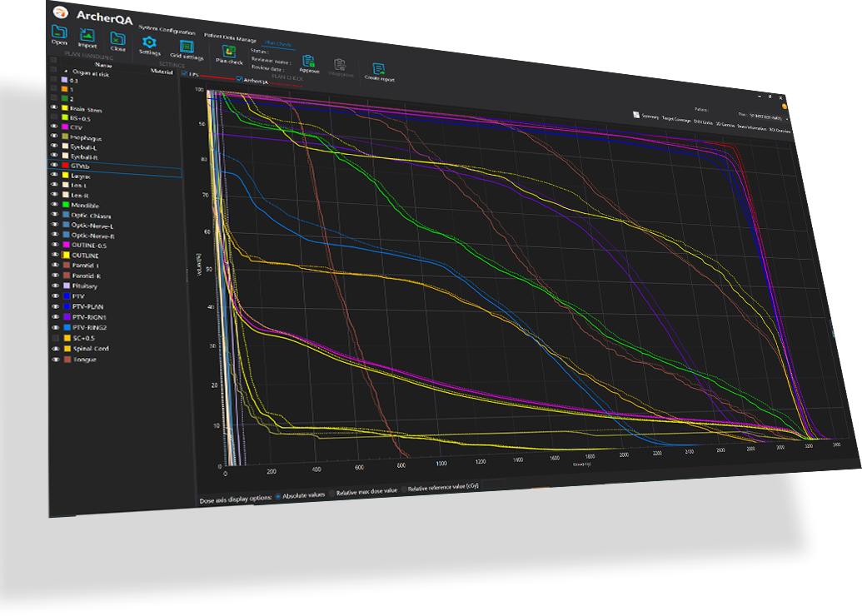Click the GTVtb red color swatch
This screenshot has width=862, height=616.
pos(66,166)
